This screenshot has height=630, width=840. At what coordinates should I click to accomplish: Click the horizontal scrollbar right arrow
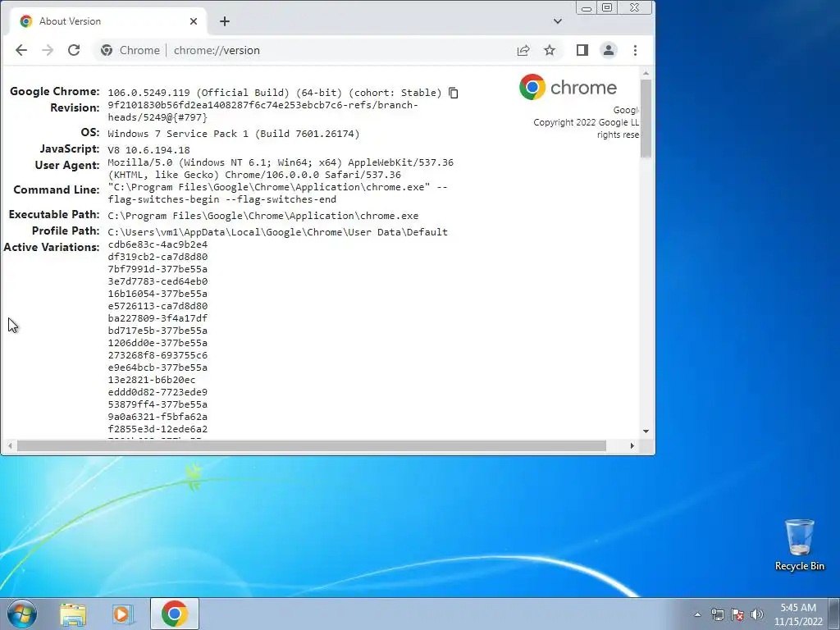(632, 445)
